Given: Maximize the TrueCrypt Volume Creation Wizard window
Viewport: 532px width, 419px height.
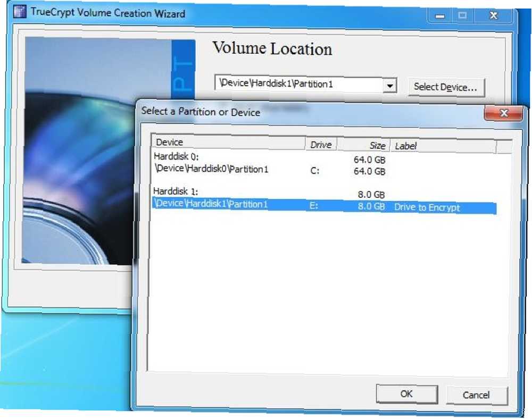Looking at the screenshot, I should pyautogui.click(x=463, y=15).
